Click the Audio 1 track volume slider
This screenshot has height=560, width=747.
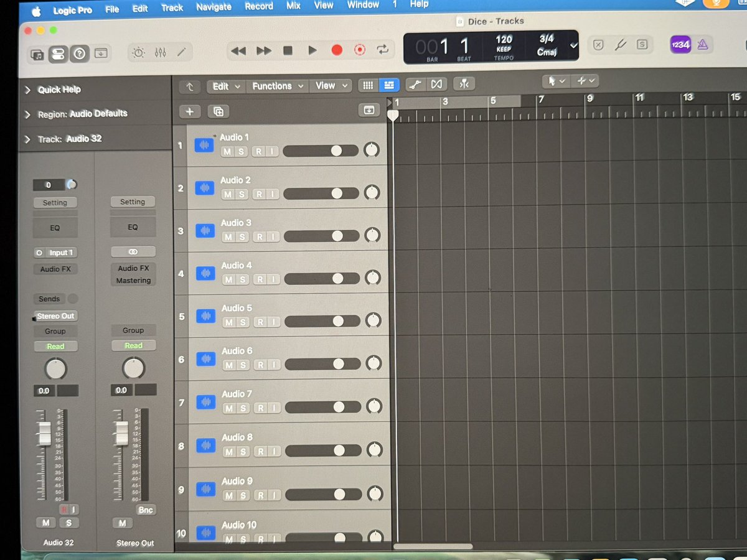click(321, 151)
